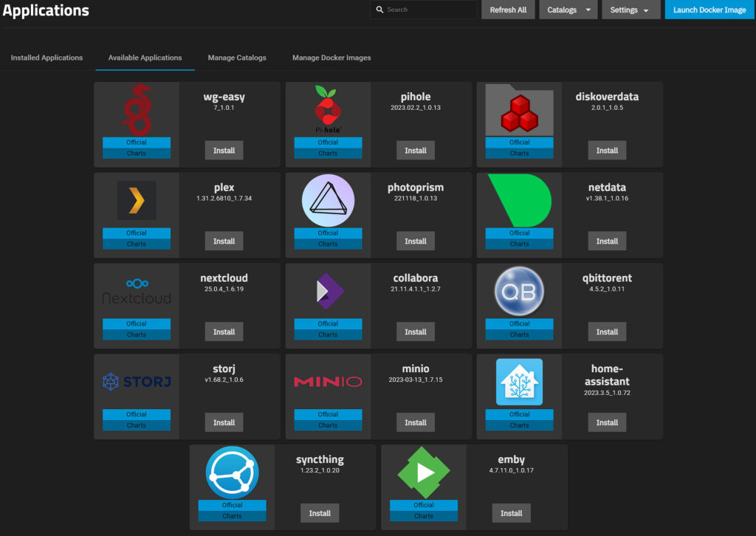Install the netdata app
Screen dimensions: 756x536
(x=607, y=241)
